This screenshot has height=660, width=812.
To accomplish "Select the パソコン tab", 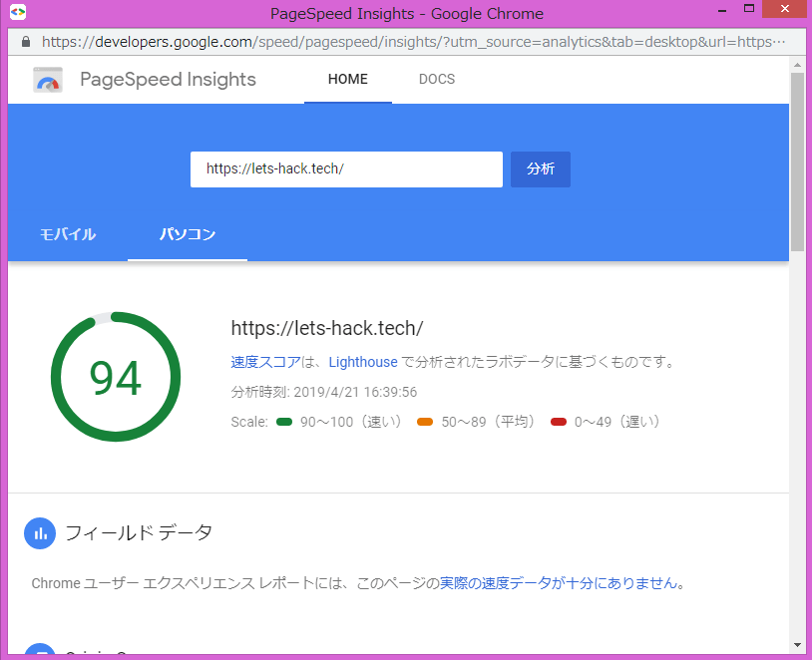I will point(188,234).
